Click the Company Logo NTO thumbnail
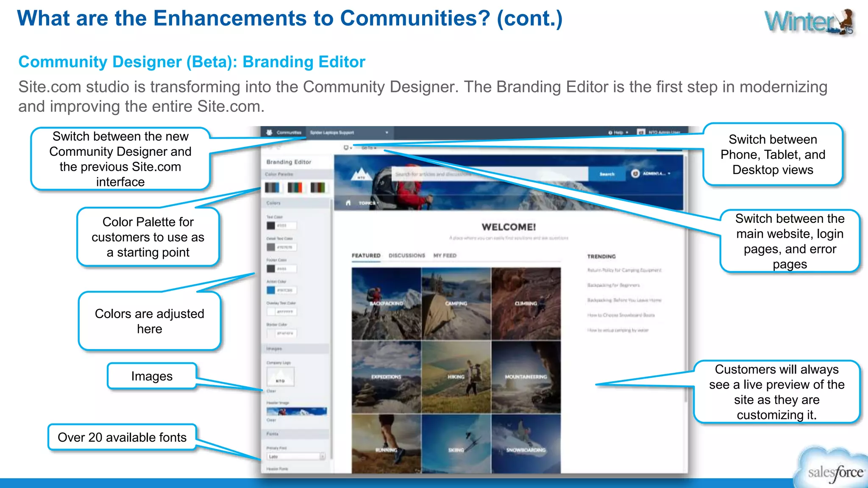 (x=280, y=377)
